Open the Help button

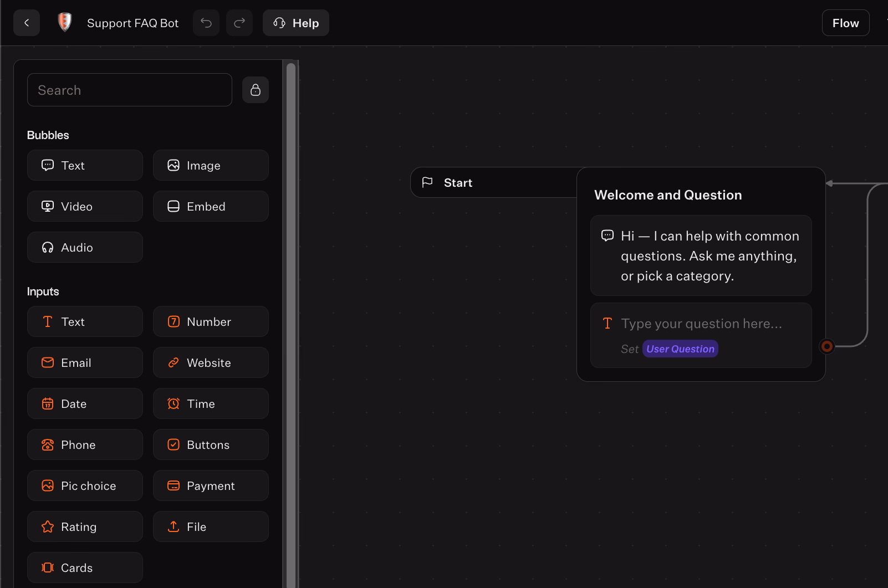pos(296,23)
